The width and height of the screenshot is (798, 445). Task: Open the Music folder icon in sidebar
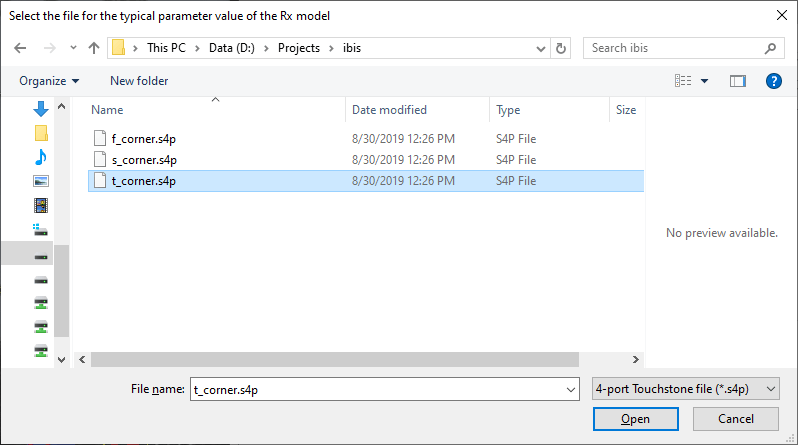point(41,157)
